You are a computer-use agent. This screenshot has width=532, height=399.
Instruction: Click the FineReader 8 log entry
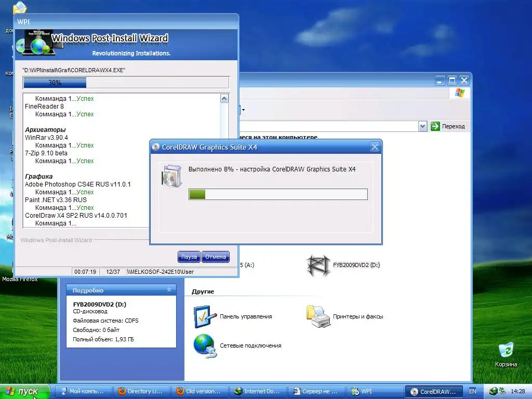[x=44, y=106]
